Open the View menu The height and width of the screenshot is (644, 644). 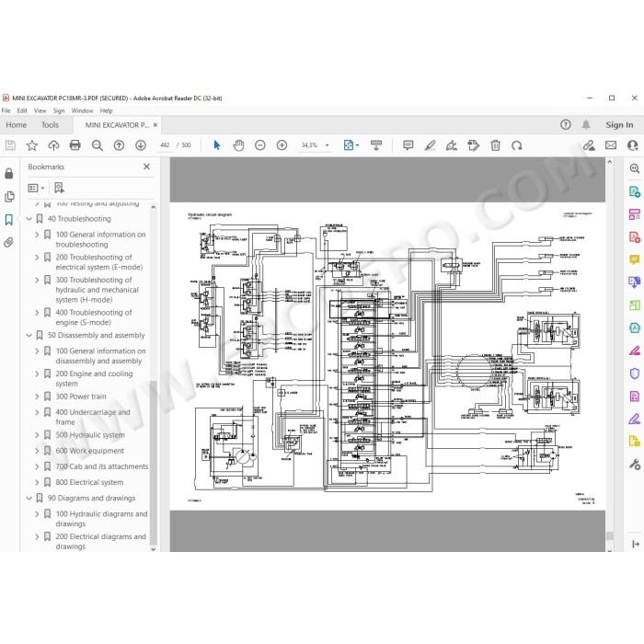(40, 111)
